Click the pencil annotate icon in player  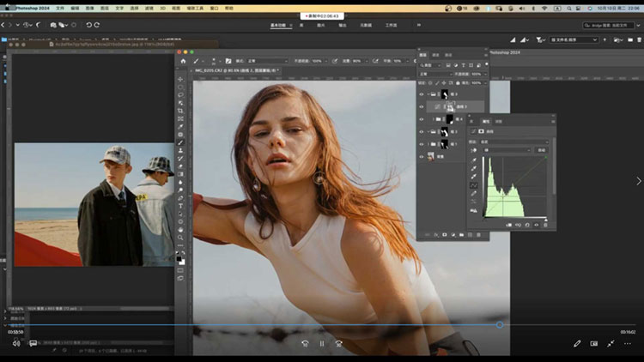tap(577, 343)
